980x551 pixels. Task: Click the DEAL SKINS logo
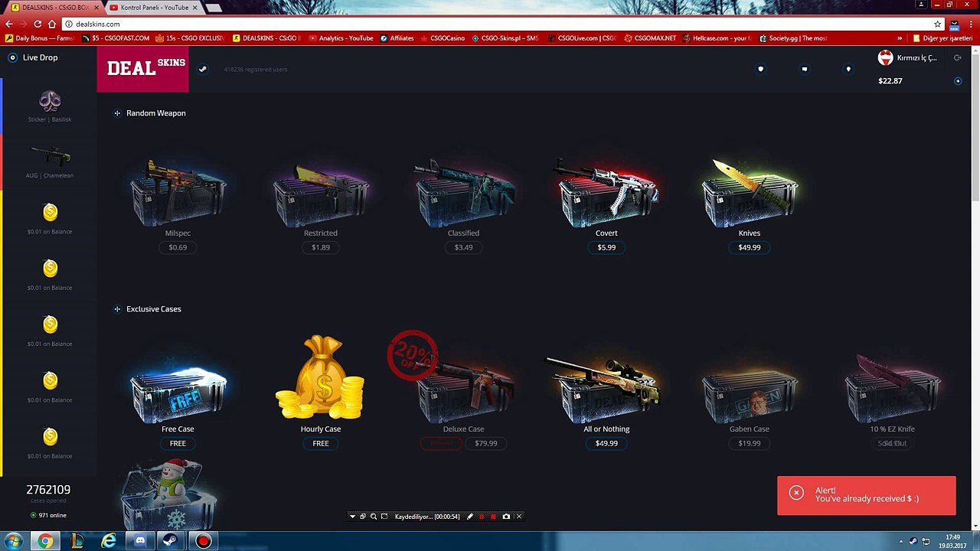click(143, 69)
